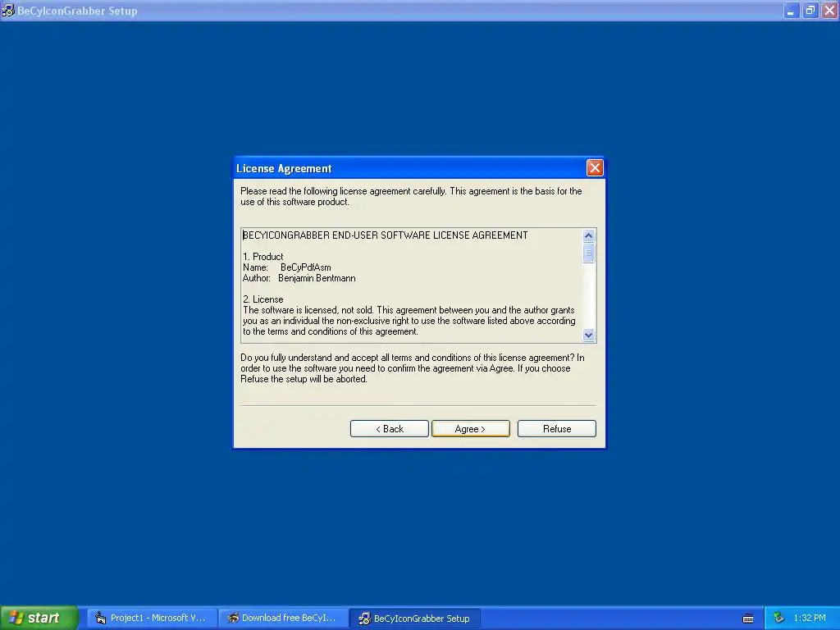The image size is (840, 630).
Task: Open the Windows Start menu
Action: [x=39, y=618]
